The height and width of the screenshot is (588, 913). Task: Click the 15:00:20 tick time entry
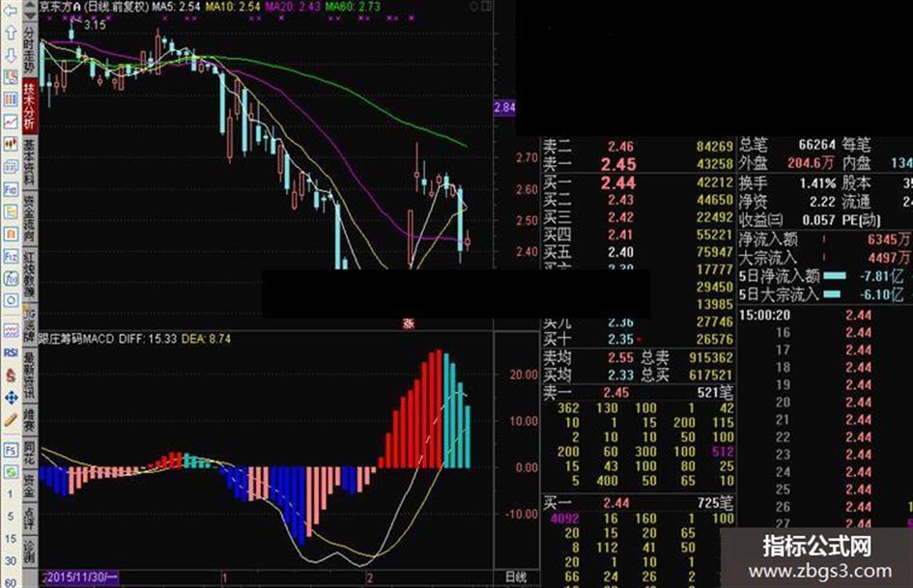click(764, 316)
